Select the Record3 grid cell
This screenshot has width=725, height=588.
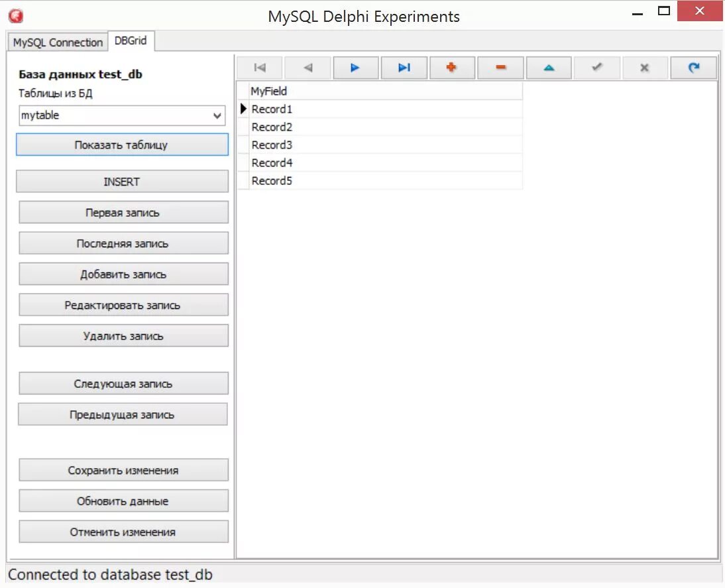386,145
